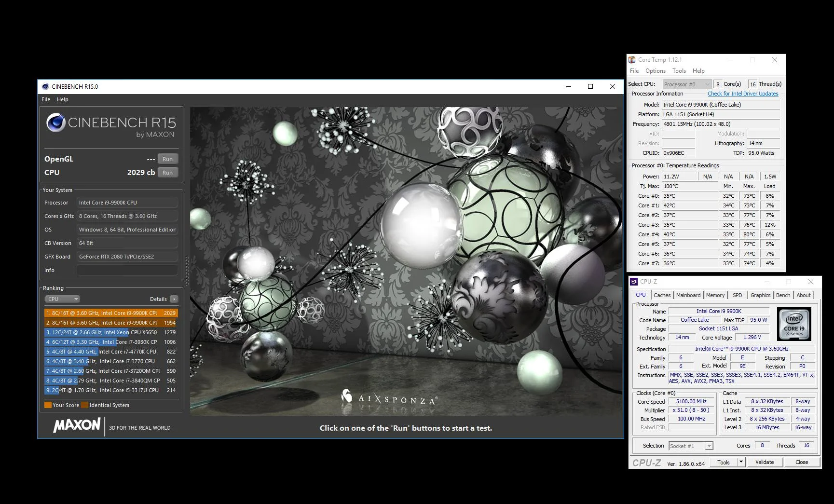
Task: Click the orange Your Score legend swatch
Action: point(48,405)
